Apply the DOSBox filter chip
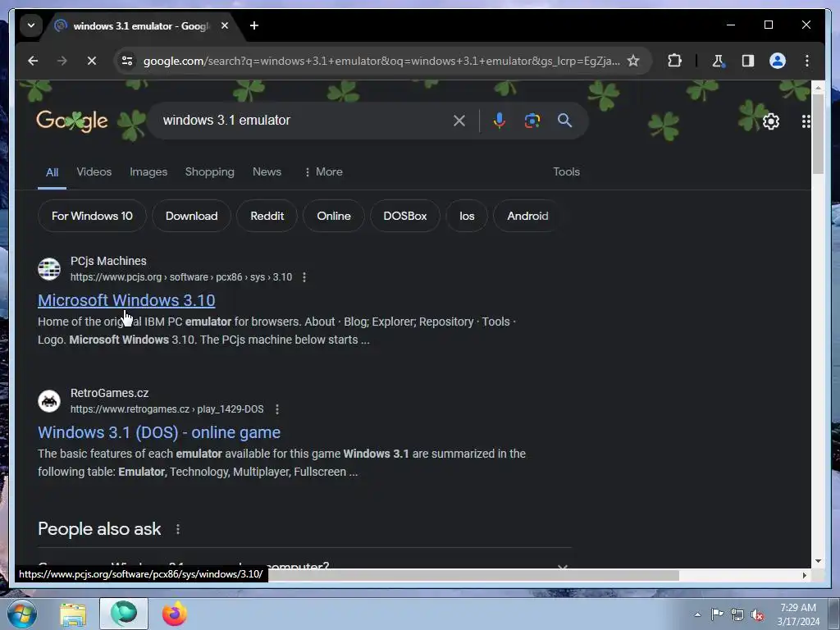 [x=405, y=216]
